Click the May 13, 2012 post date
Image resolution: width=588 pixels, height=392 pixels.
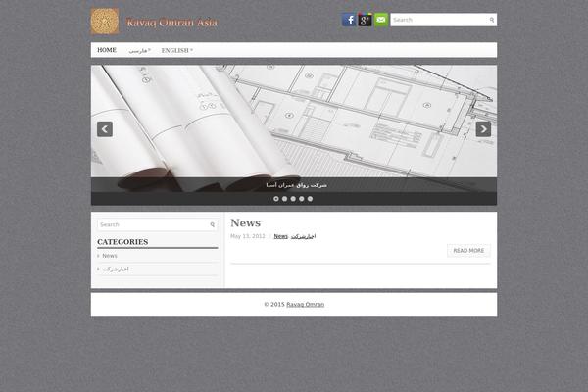pyautogui.click(x=248, y=236)
